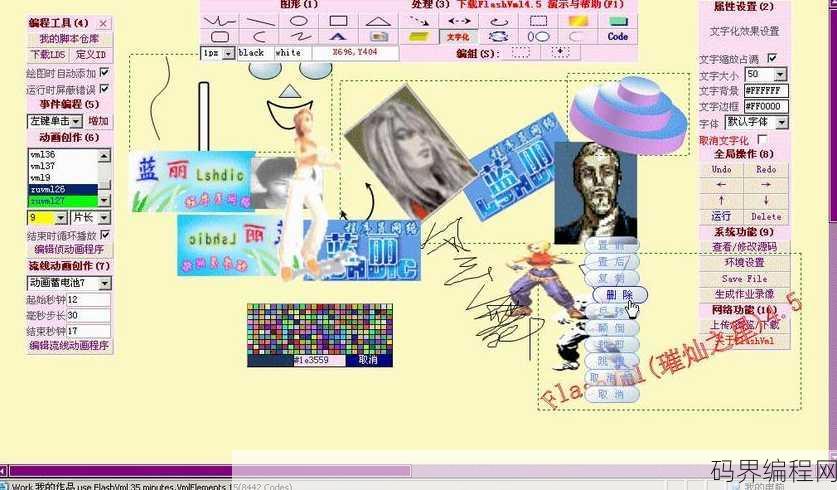837x490 pixels.
Task: Click the black line color field
Action: [x=255, y=53]
